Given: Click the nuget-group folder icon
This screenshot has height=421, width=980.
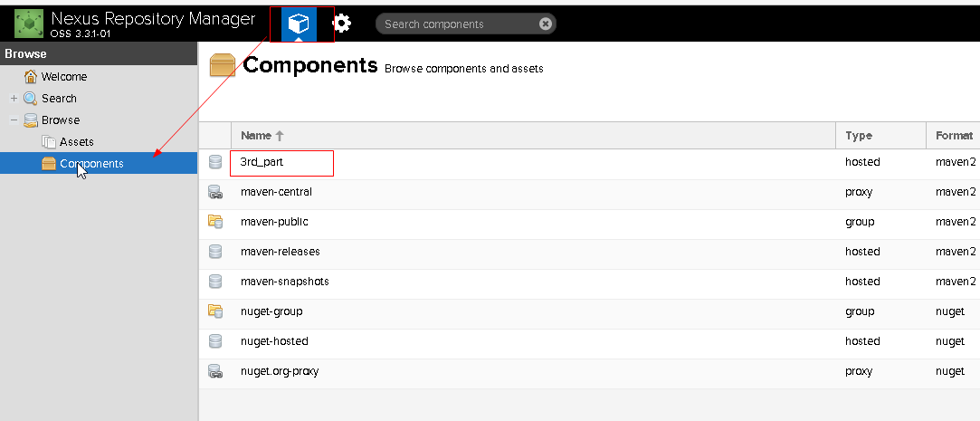Looking at the screenshot, I should click(x=215, y=311).
